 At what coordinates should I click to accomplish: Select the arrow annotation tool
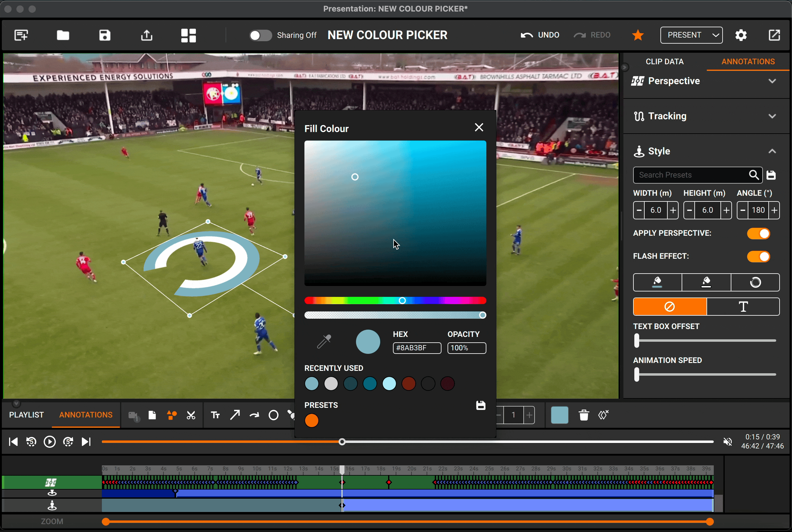235,415
